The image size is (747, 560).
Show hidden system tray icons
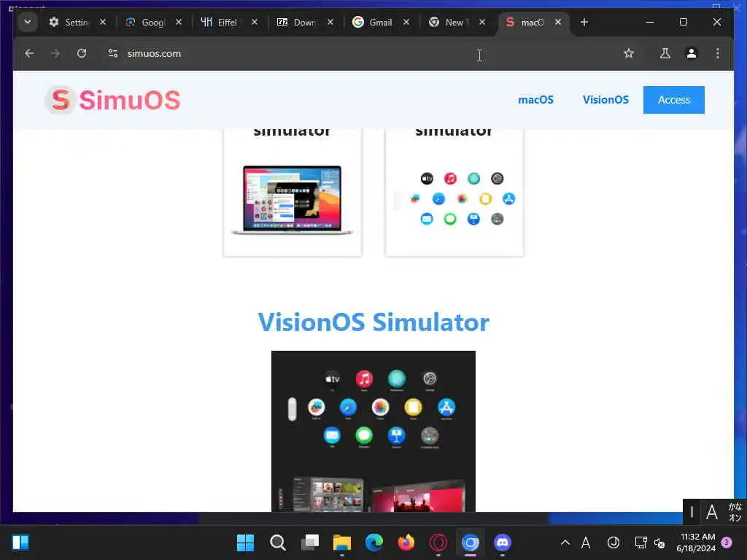(565, 542)
